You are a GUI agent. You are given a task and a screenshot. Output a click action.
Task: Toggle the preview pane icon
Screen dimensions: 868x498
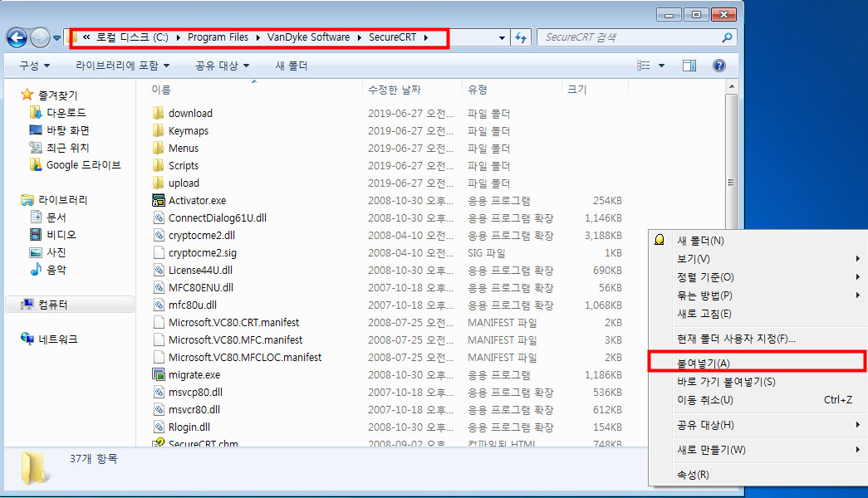(x=689, y=66)
